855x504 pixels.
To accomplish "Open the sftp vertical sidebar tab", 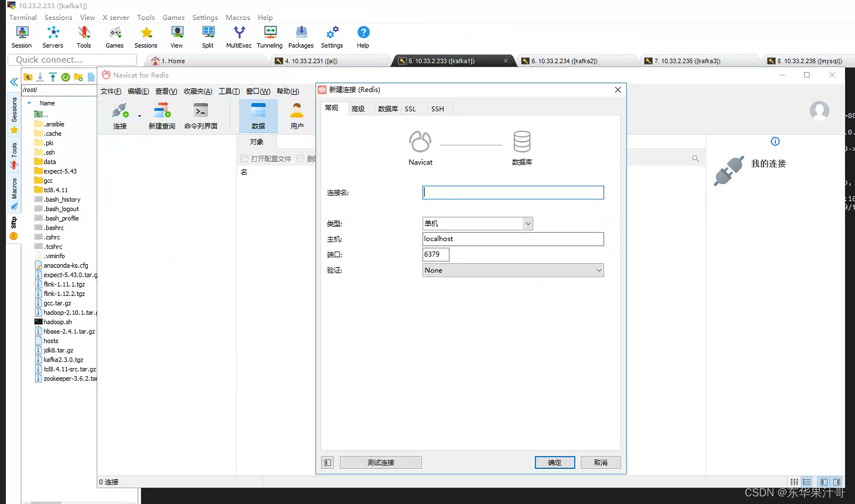I will (14, 228).
